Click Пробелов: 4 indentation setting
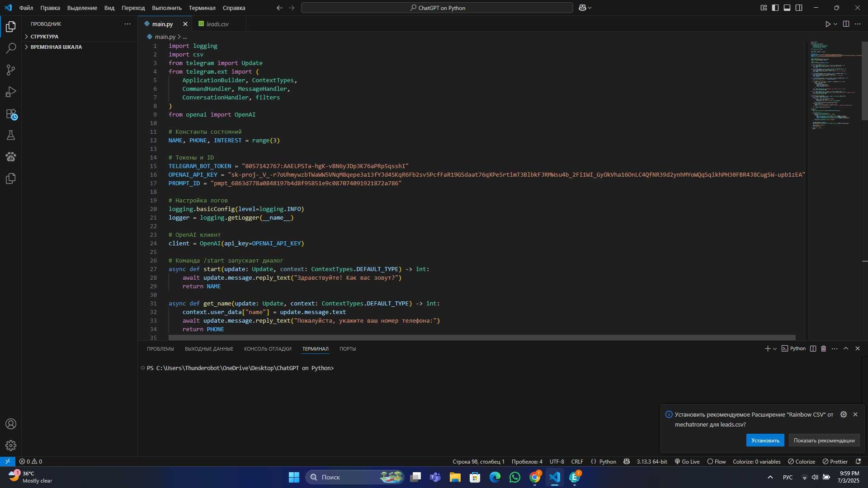This screenshot has height=488, width=868. [527, 461]
